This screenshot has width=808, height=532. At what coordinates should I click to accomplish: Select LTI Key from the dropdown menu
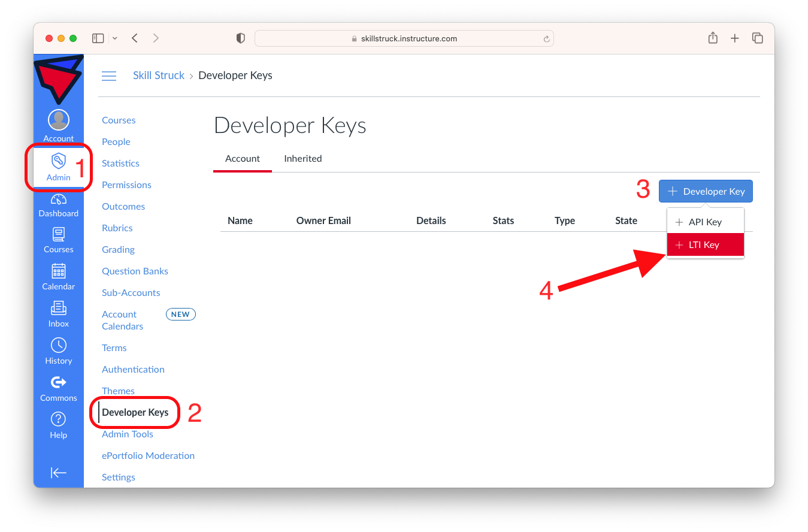pyautogui.click(x=705, y=244)
